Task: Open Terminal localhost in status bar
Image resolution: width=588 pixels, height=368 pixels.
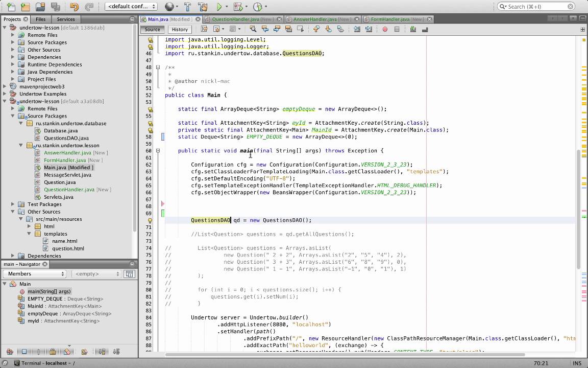Action: [44, 363]
